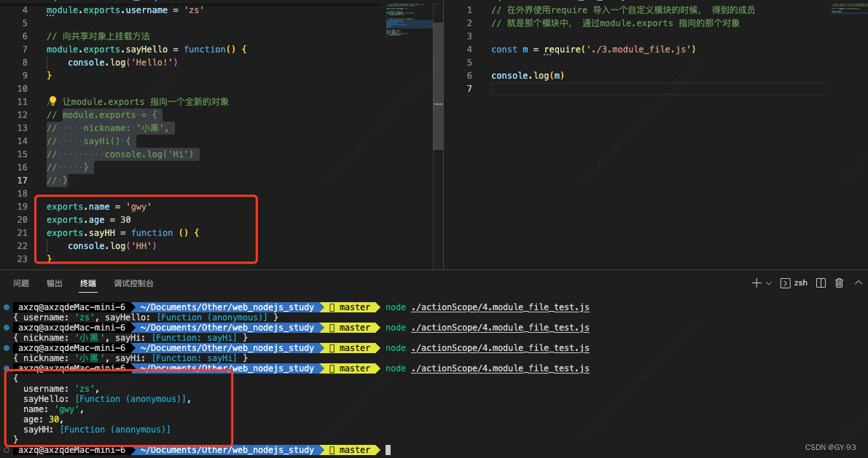Click the comment starting 在外界使用require

tap(623, 10)
